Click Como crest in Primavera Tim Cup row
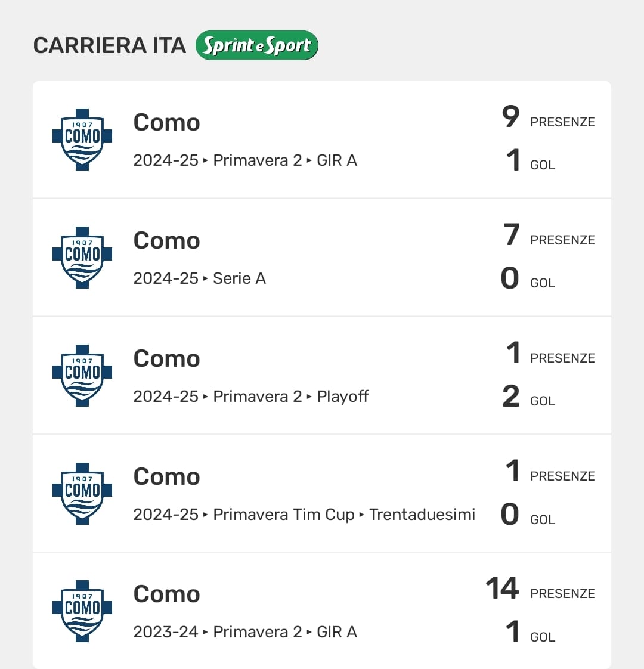644x669 pixels. [x=82, y=494]
